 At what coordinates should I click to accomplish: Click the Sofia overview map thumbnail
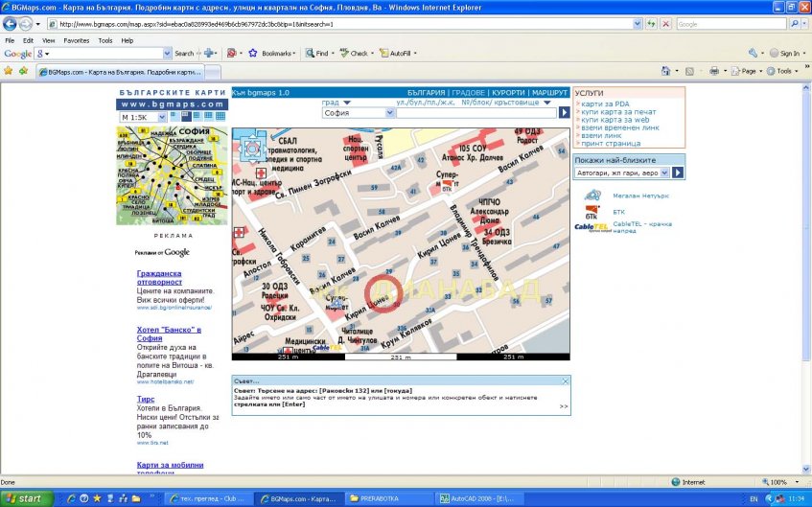[x=173, y=175]
